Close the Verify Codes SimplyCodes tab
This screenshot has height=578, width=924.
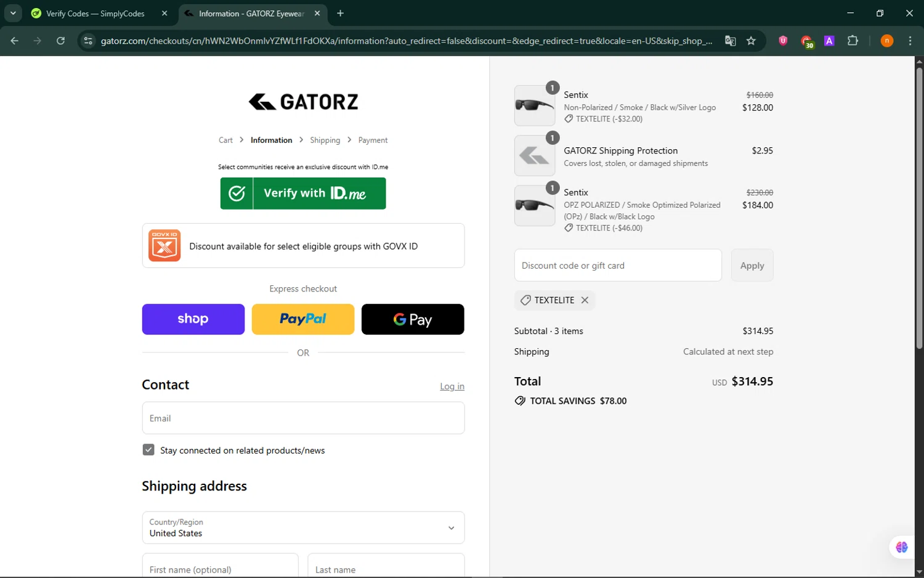point(164,13)
